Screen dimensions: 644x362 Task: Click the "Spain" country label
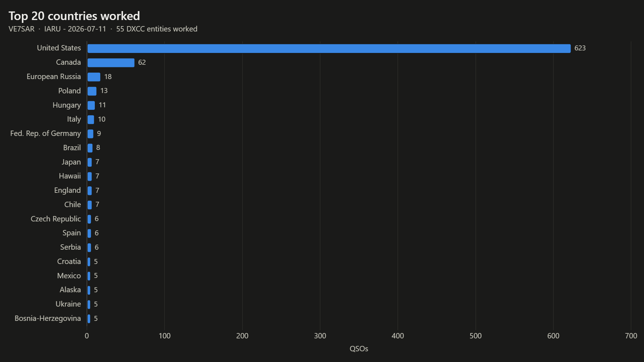pyautogui.click(x=72, y=233)
